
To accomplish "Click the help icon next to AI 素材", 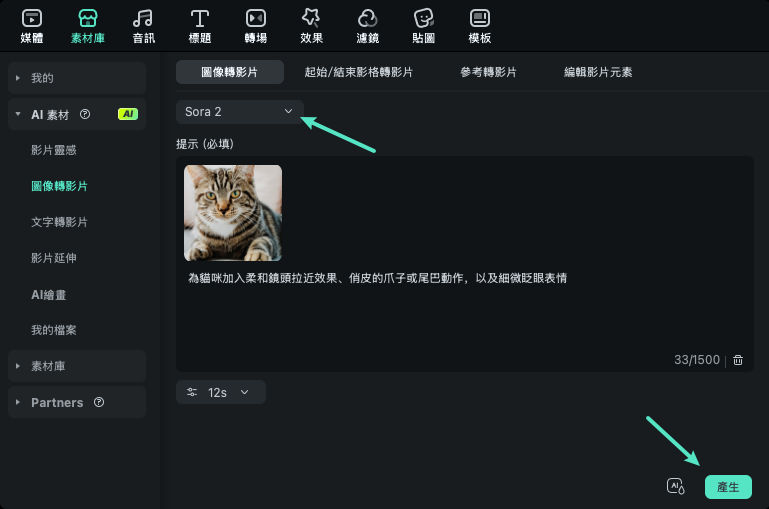I will coord(85,114).
